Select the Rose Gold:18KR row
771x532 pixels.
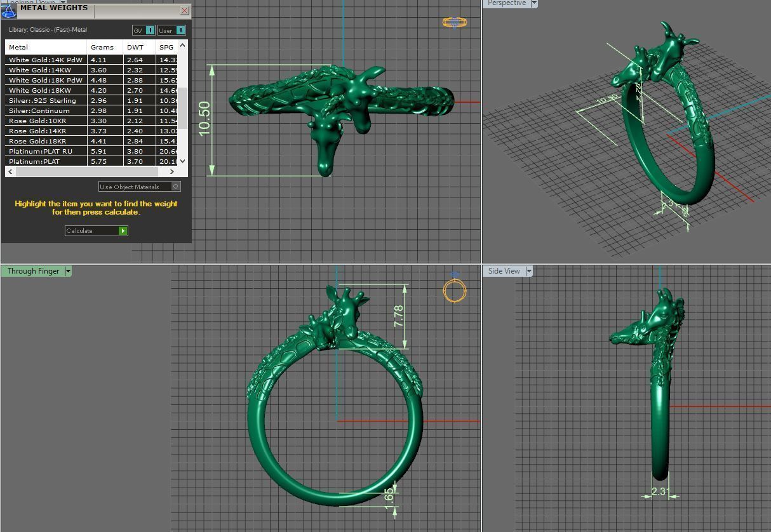click(91, 141)
